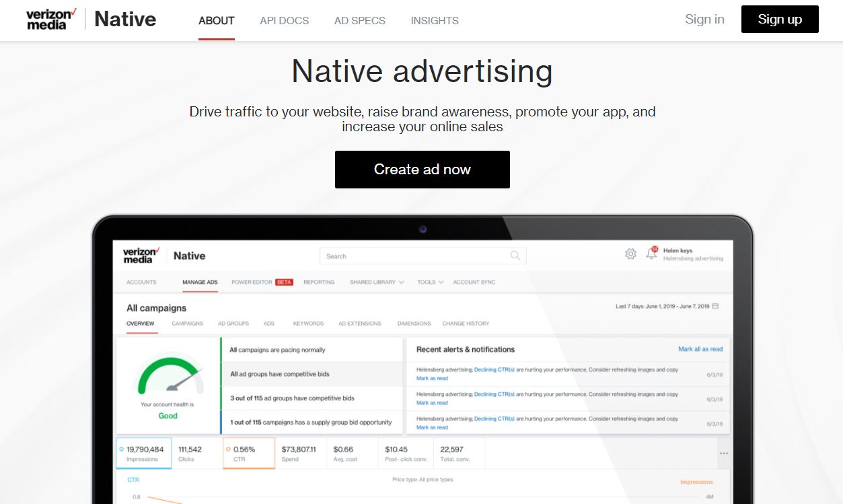Click the 0.56% CTR metric box
Viewport: 843px width, 504px height.
click(x=249, y=454)
